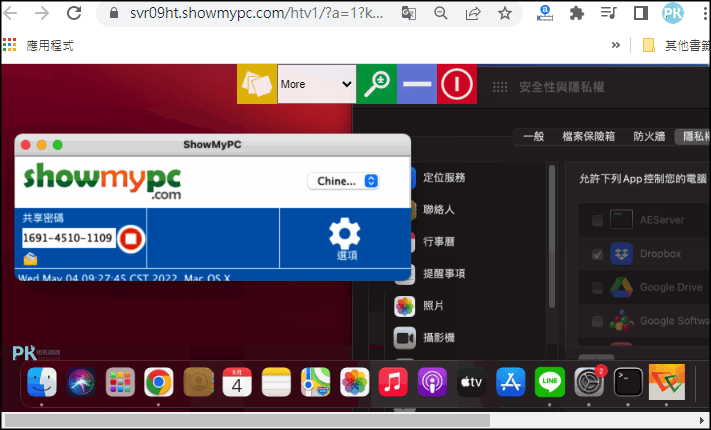Image resolution: width=711 pixels, height=430 pixels.
Task: Click the AEServer app icon
Action: pyautogui.click(x=621, y=220)
